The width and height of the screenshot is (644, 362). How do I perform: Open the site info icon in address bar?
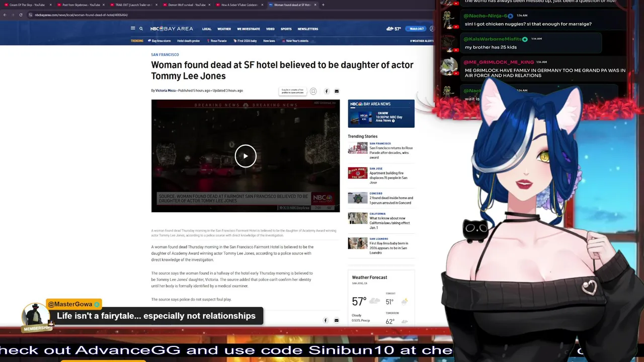coord(30,15)
